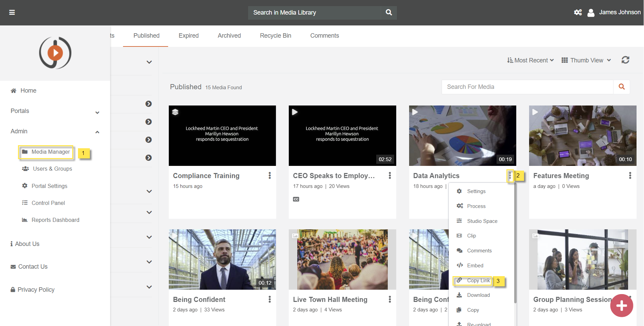
Task: Open the Thumb View layout dropdown
Action: coord(586,60)
